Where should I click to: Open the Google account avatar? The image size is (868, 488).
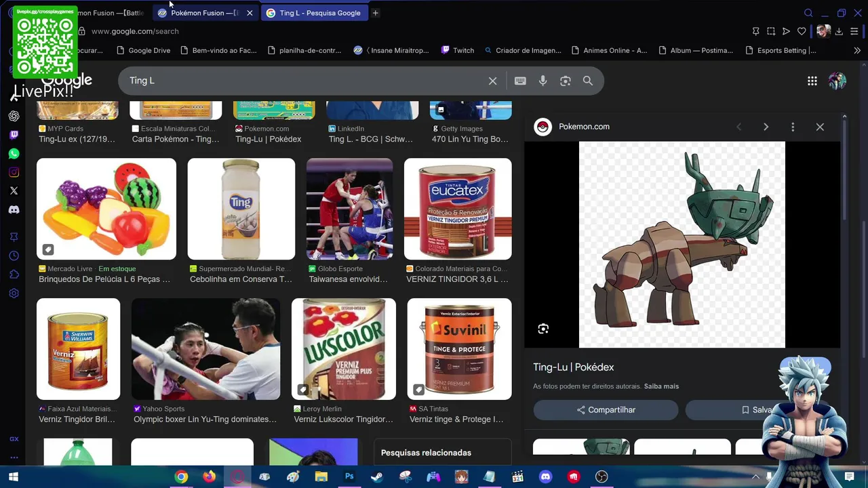[837, 81]
